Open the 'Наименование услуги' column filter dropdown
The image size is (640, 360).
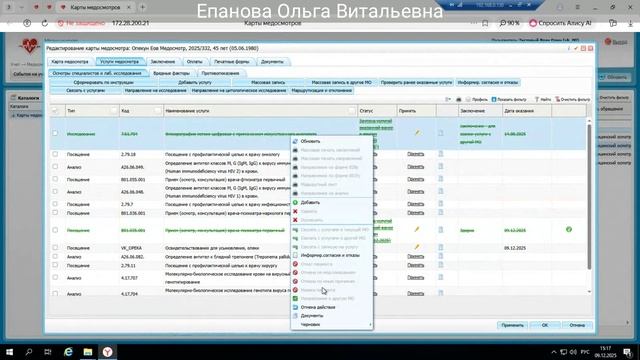351,111
